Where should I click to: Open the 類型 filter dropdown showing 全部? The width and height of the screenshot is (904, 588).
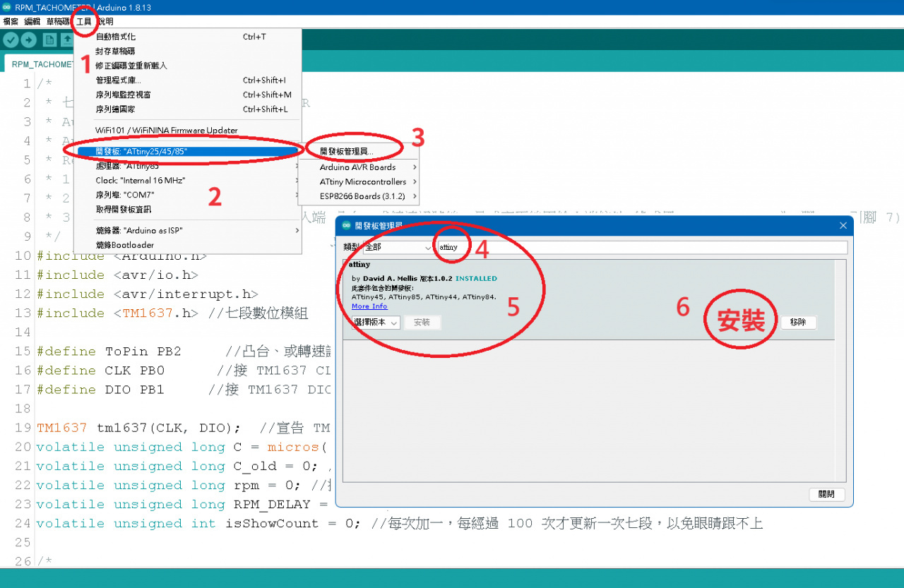click(x=395, y=247)
